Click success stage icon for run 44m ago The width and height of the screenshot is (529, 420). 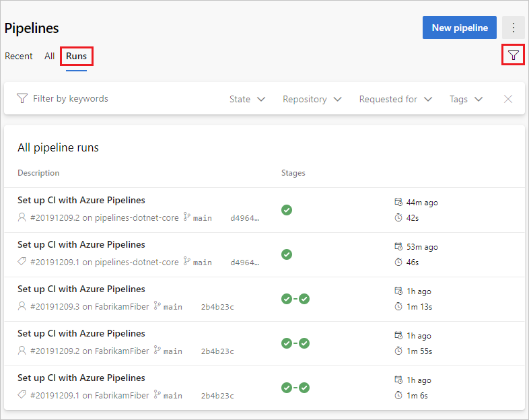click(x=287, y=210)
